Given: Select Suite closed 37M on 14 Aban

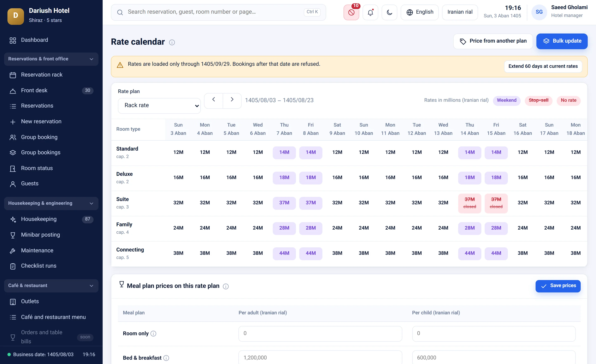Looking at the screenshot, I should click(470, 203).
